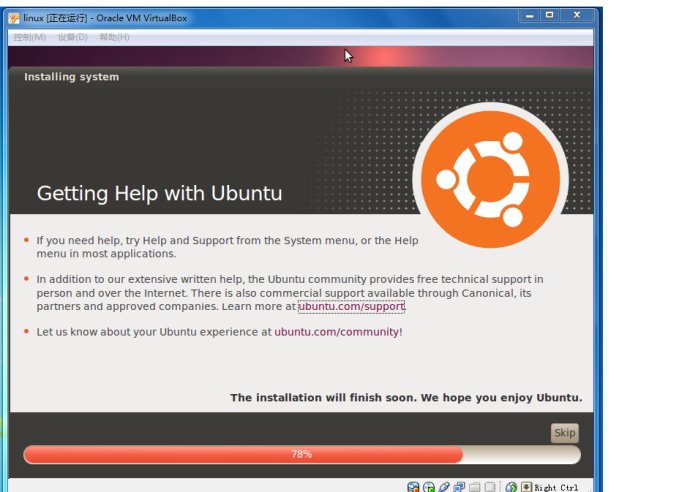The width and height of the screenshot is (690, 492).
Task: Open the shared folders status icon
Action: [474, 487]
